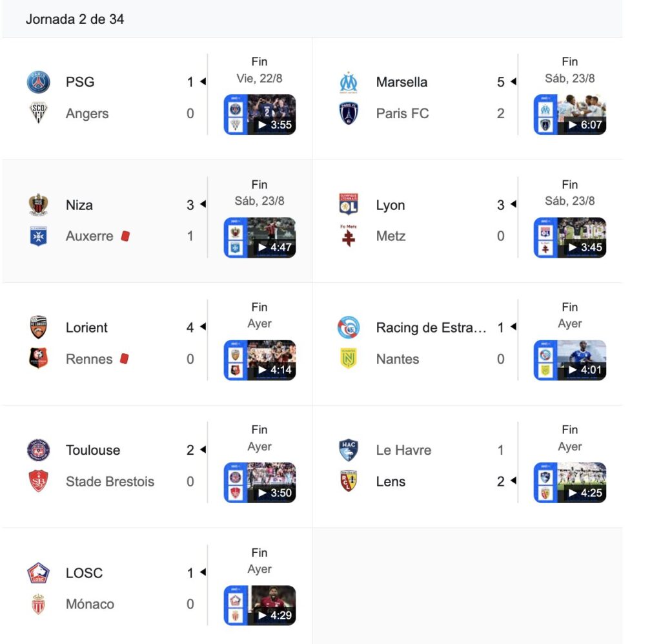Image resolution: width=661 pixels, height=644 pixels.
Task: Open the Lyon vs Metz 3:45 video
Action: click(570, 238)
